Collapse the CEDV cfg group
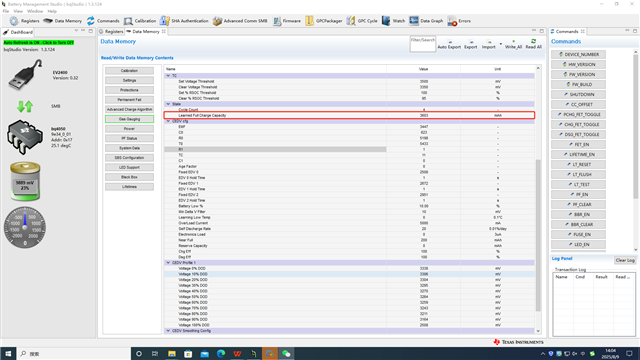This screenshot has width=640, height=360. [168, 121]
